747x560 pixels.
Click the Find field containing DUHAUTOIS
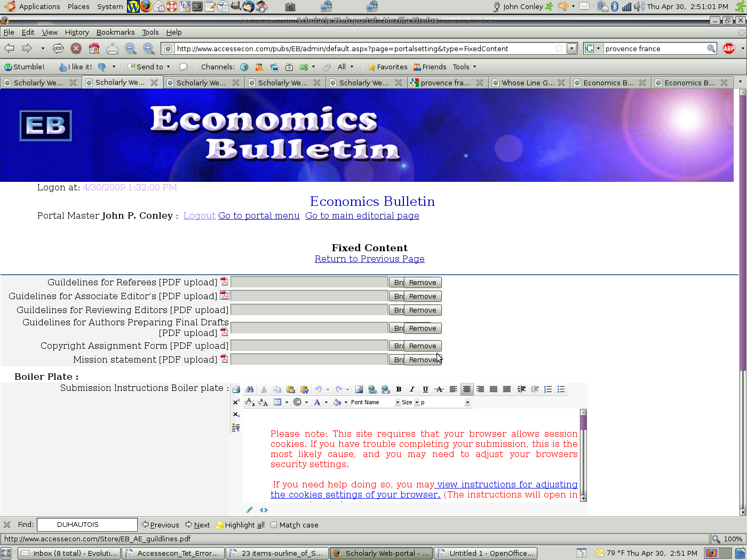[87, 525]
